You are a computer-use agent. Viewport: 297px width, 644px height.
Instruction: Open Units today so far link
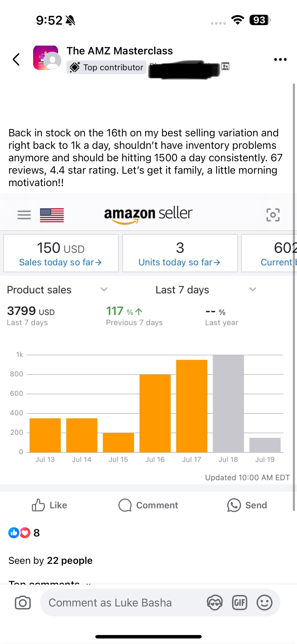click(180, 262)
